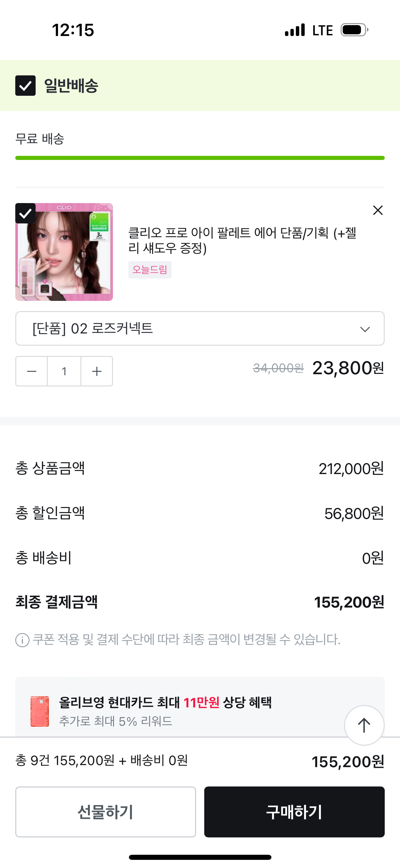Open the 02 로즈커넥트 option dropdown
Screen dimensions: 400x868
point(190,328)
